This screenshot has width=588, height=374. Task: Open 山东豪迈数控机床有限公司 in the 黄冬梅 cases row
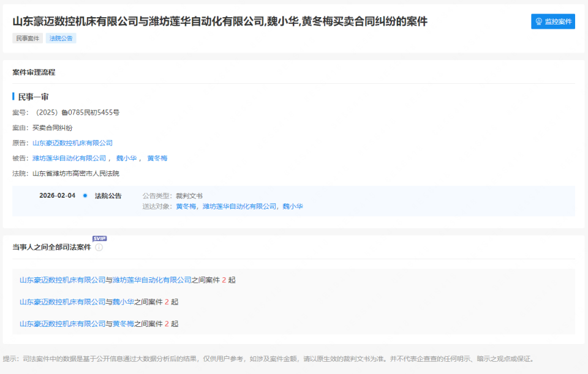coord(62,323)
